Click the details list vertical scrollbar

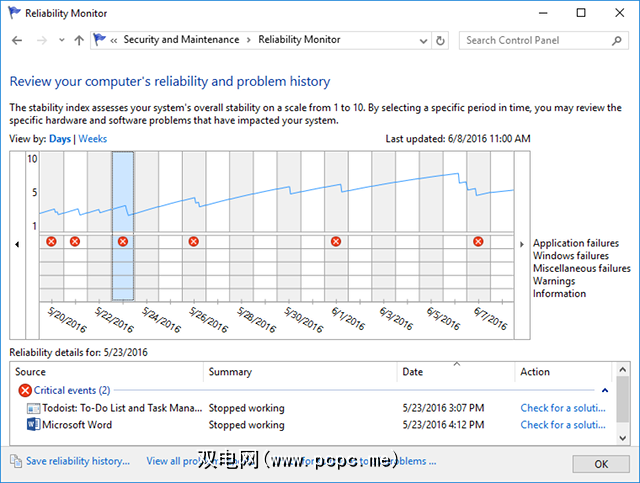pyautogui.click(x=623, y=410)
